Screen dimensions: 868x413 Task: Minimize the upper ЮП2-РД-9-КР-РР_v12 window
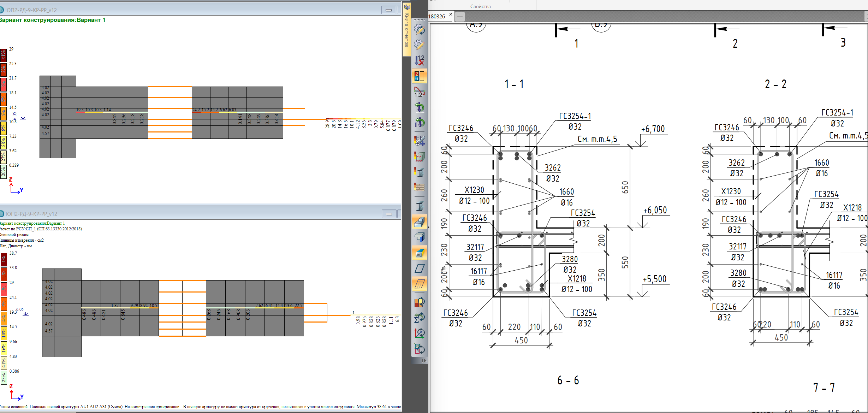[x=388, y=10]
